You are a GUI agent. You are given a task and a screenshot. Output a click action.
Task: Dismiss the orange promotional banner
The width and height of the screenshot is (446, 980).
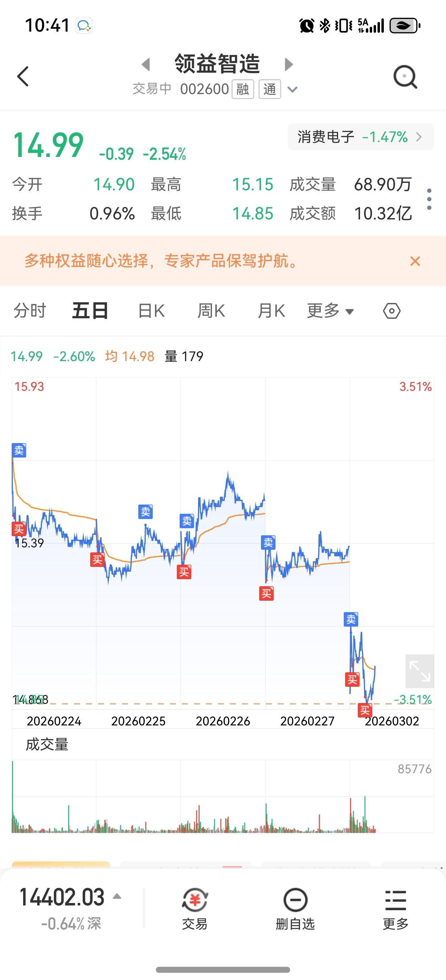(415, 261)
